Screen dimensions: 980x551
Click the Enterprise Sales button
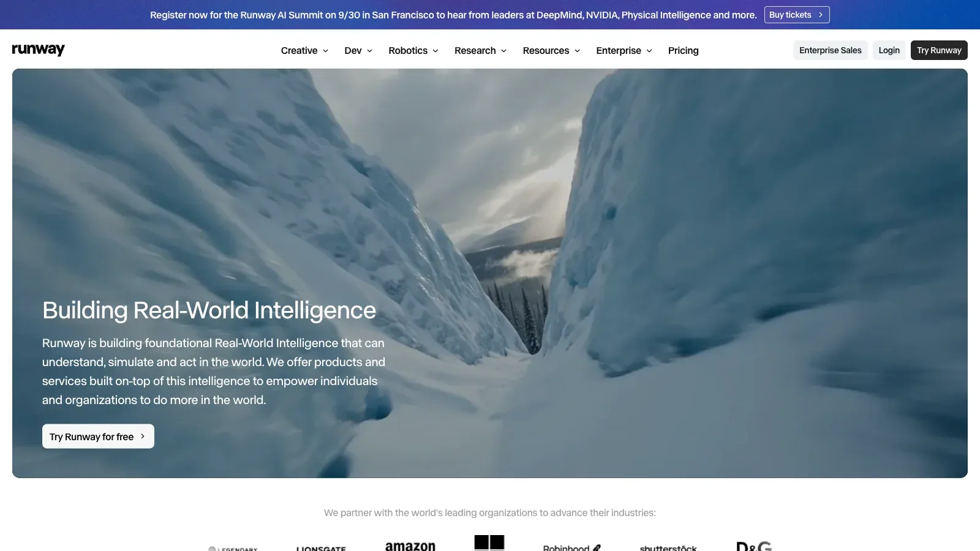pos(830,50)
